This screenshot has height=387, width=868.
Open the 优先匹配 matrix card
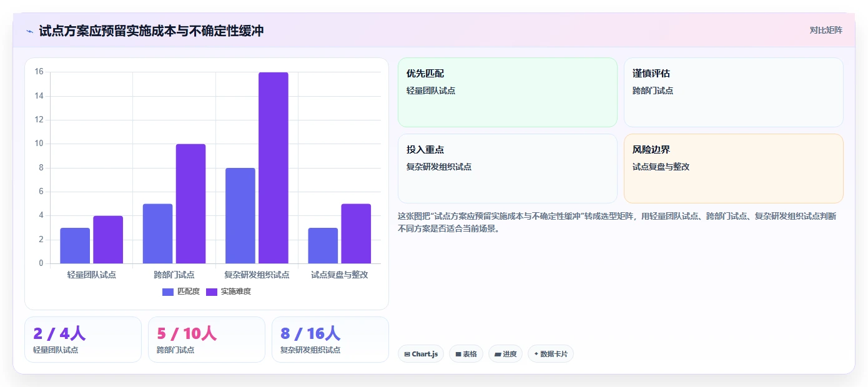[508, 92]
